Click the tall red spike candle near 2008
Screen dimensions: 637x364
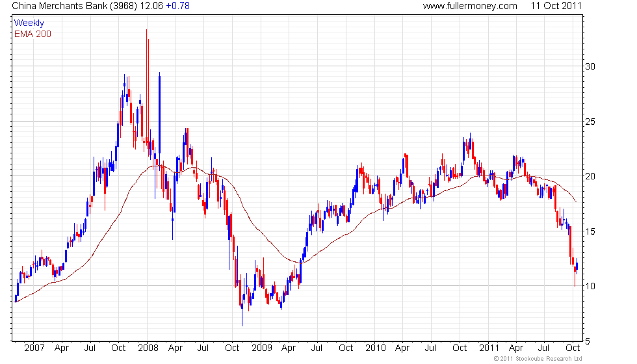(x=147, y=86)
